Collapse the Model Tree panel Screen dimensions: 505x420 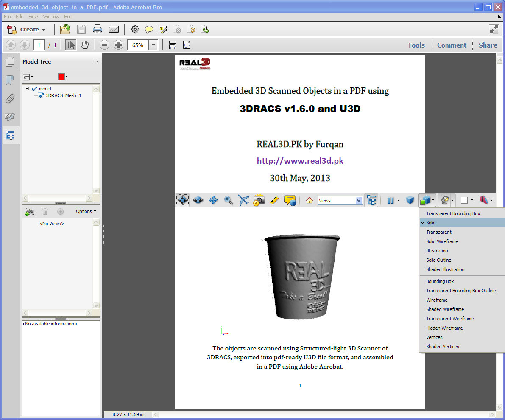click(97, 61)
